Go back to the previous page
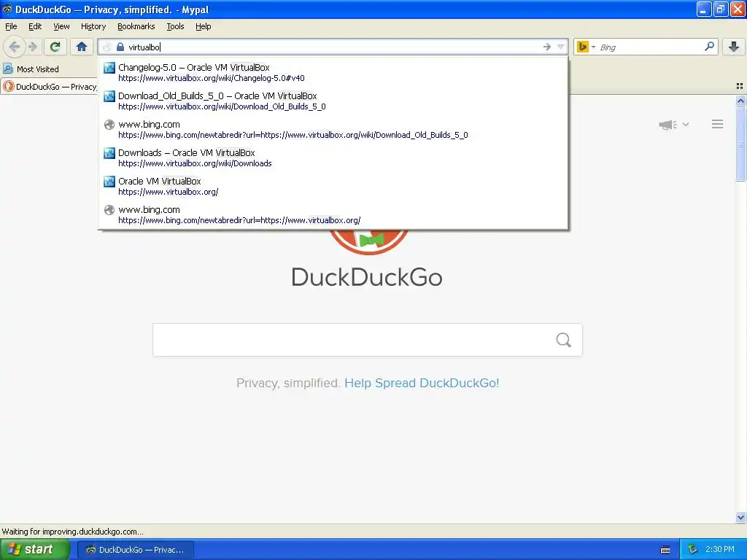 (x=15, y=47)
